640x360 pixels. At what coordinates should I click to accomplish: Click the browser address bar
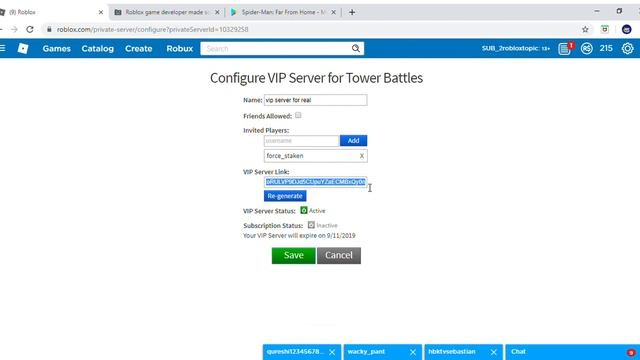point(310,29)
